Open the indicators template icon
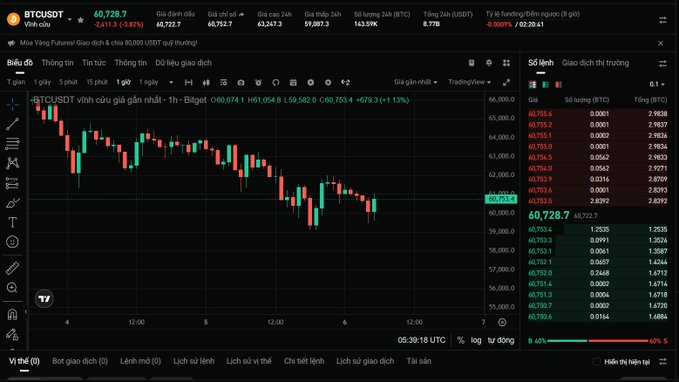The height and width of the screenshot is (382, 679). [x=223, y=82]
